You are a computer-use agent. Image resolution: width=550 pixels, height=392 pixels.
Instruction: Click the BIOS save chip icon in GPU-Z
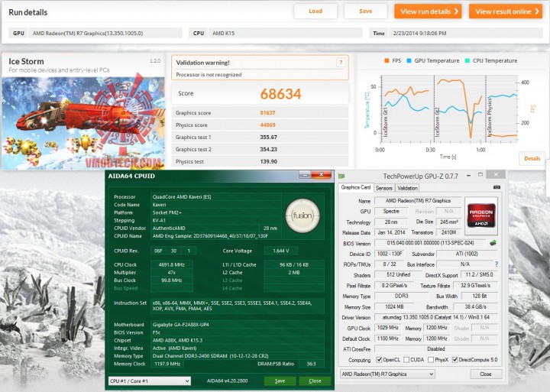click(493, 242)
